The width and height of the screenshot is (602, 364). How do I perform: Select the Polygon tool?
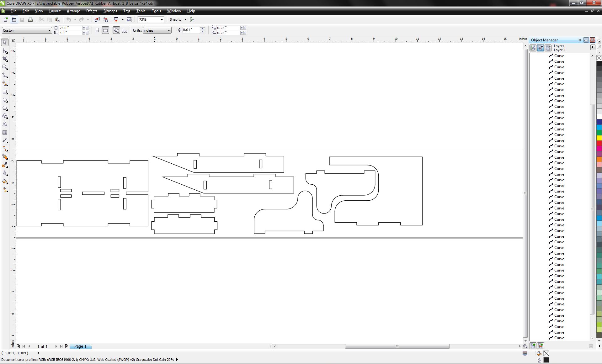pyautogui.click(x=5, y=108)
